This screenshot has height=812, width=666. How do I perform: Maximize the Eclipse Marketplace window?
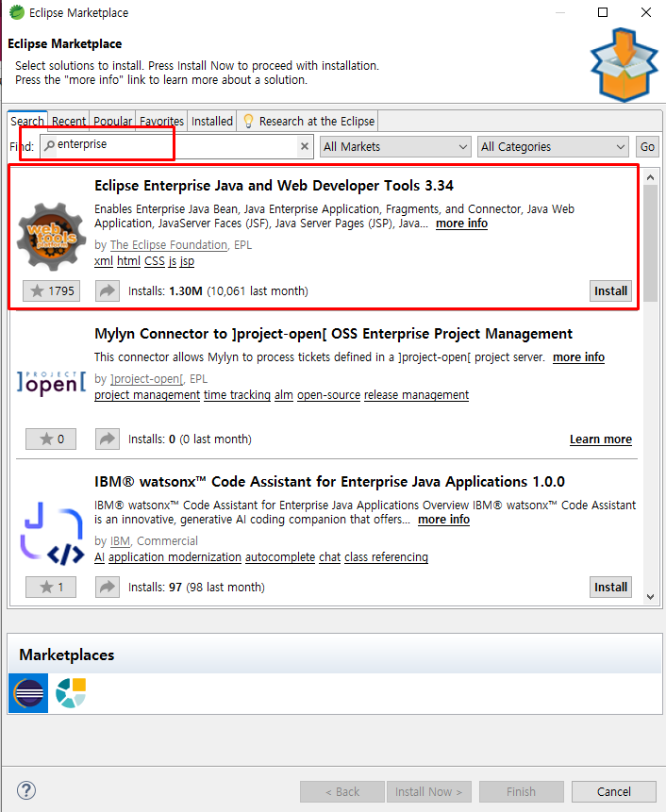(x=603, y=12)
